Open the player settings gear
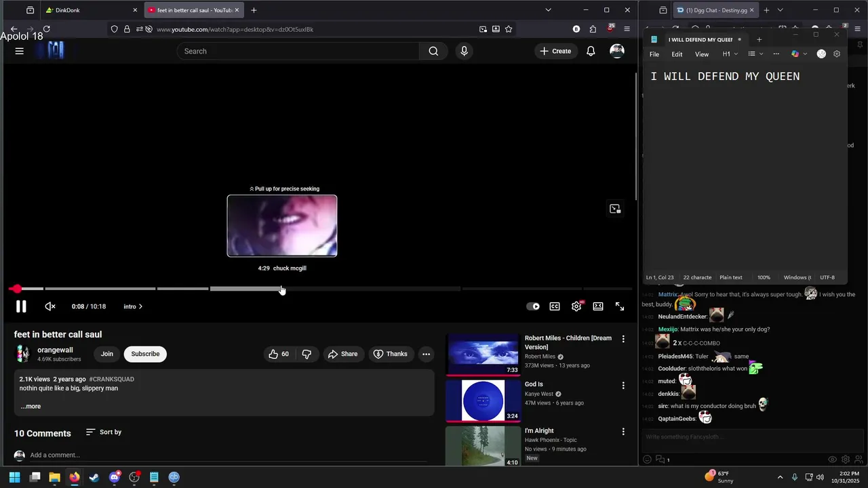 pos(576,306)
